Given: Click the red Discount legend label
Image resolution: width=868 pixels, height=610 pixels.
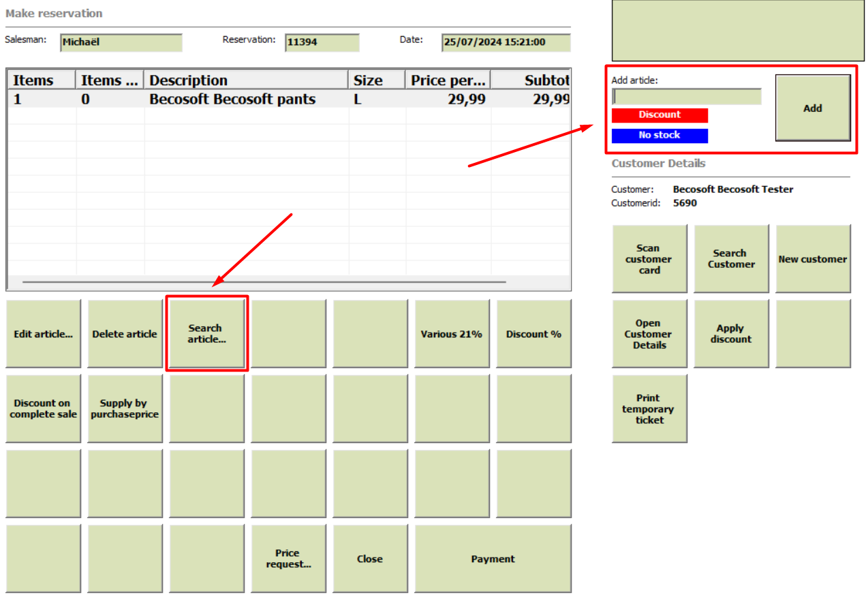Looking at the screenshot, I should tap(660, 115).
